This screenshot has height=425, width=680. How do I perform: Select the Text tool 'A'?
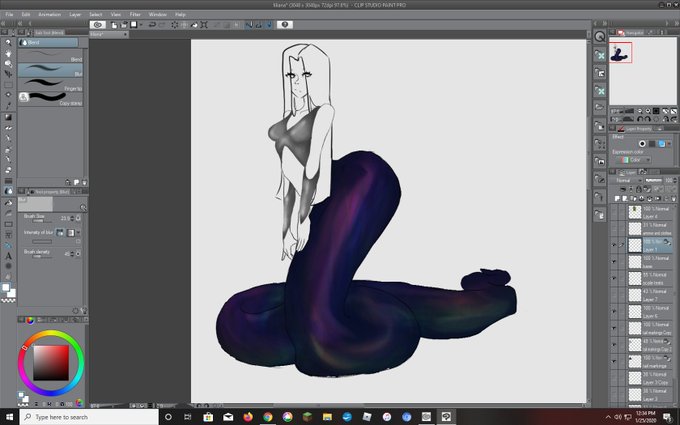[x=8, y=256]
